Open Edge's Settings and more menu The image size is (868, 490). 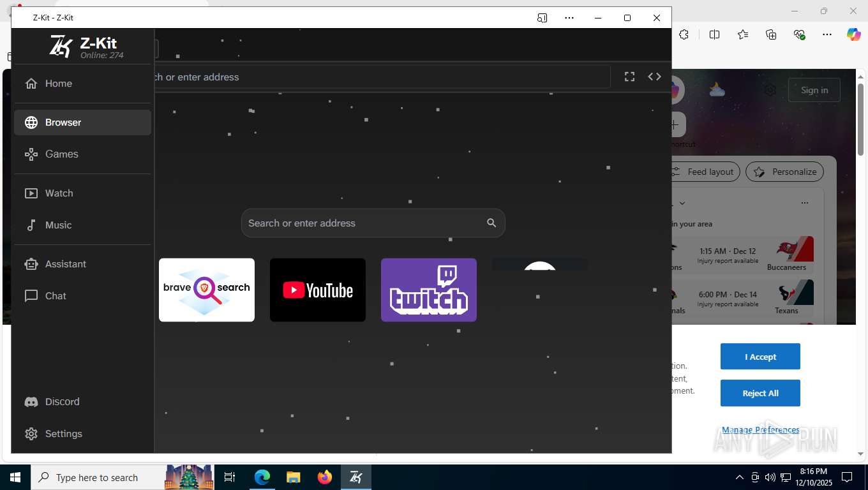[827, 34]
